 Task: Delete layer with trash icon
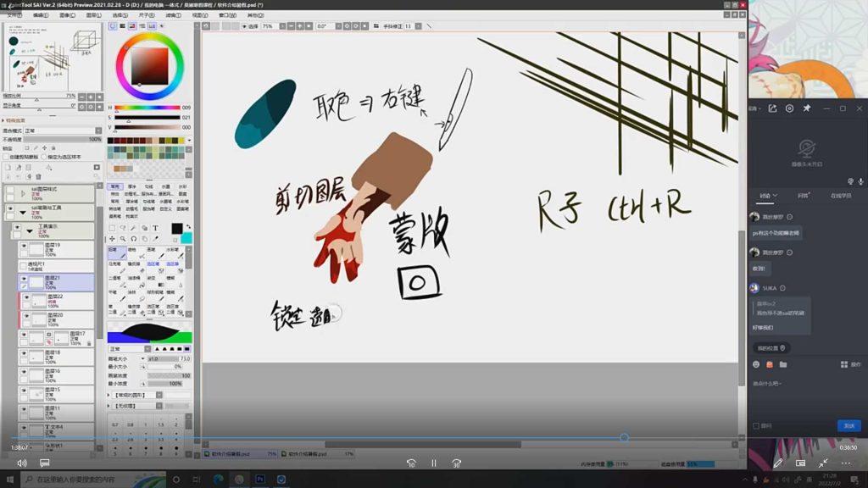(39, 176)
